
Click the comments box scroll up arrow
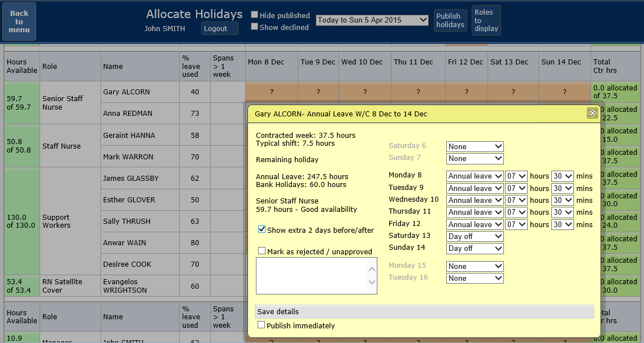click(372, 270)
